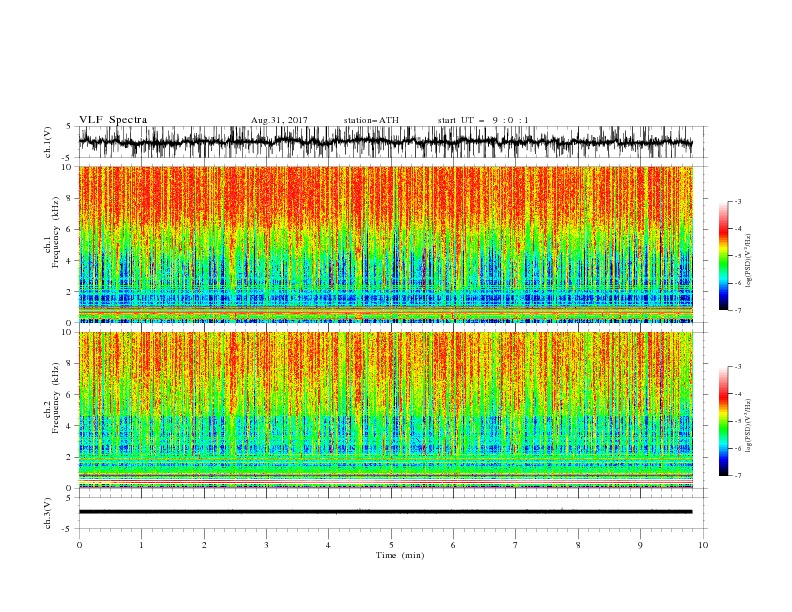The image size is (792, 612).
Task: Click the "4" kHz tick on ch.2 axis
Action: 69,426
